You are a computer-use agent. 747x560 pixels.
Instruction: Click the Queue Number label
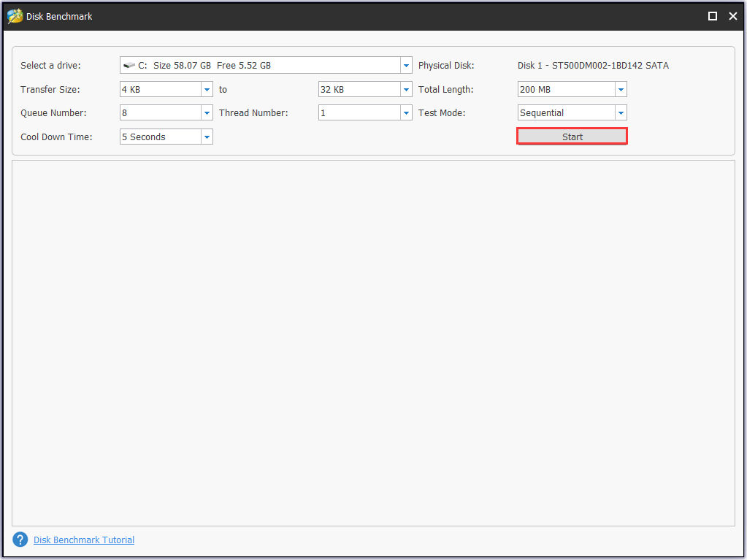point(53,113)
